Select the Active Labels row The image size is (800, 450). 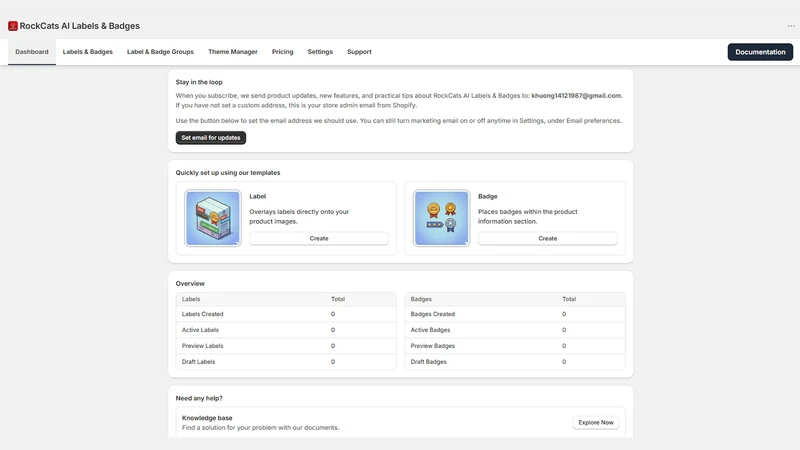[x=286, y=330]
